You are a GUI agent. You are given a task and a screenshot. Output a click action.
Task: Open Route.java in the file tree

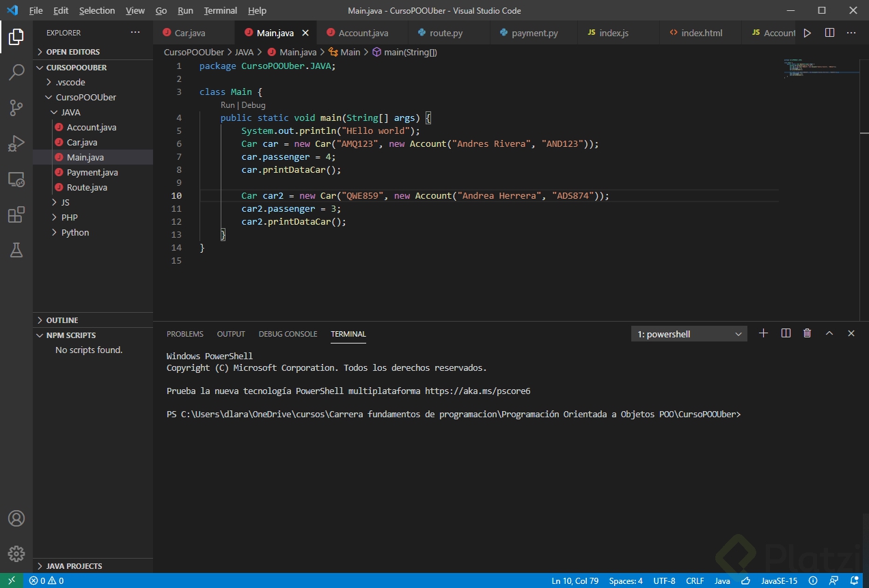pos(93,187)
